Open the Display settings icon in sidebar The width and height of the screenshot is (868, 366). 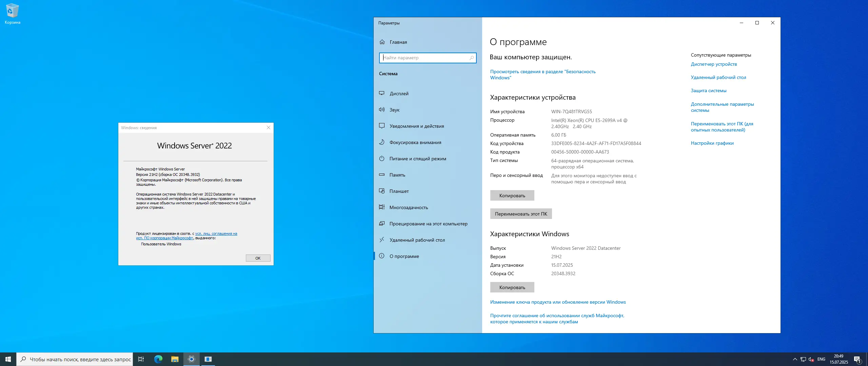[382, 93]
